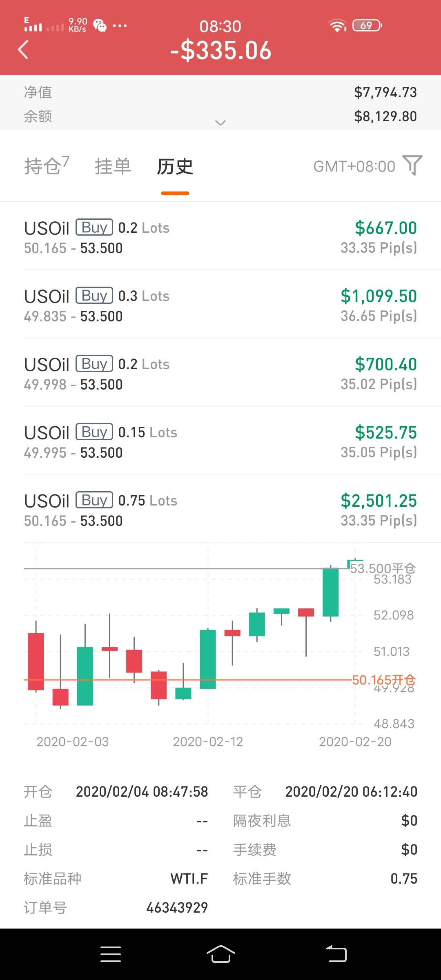This screenshot has width=441, height=980.
Task: Open the USOil trade with $667.00 profit
Action: click(220, 237)
